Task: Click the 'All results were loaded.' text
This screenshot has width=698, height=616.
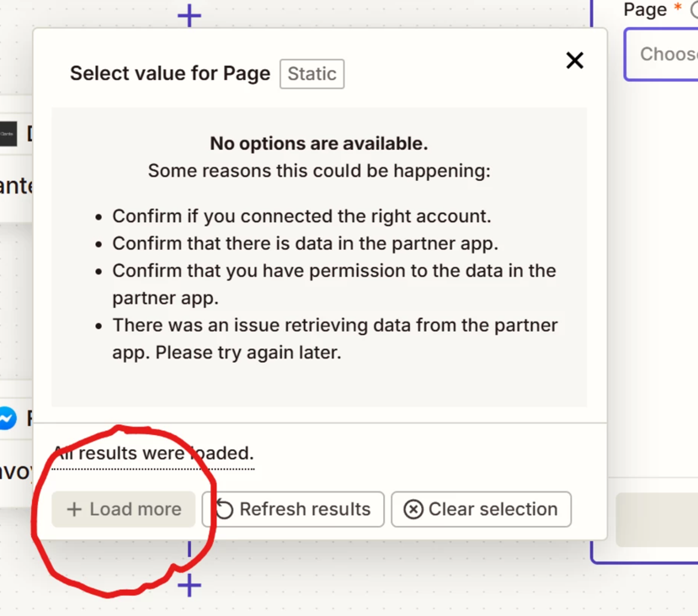Action: click(x=153, y=454)
